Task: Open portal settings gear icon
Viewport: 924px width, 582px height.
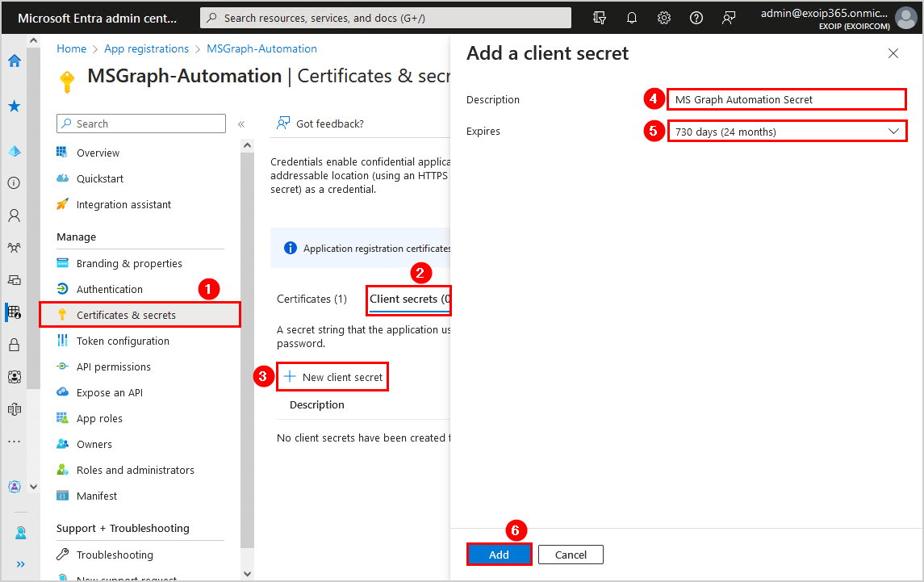Action: point(664,18)
